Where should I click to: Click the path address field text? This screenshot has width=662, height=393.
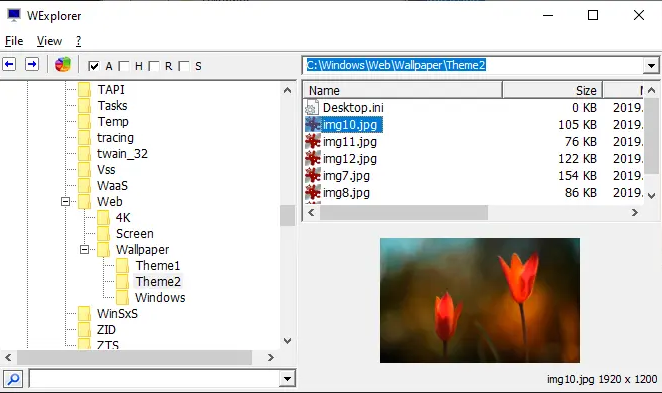(x=396, y=65)
